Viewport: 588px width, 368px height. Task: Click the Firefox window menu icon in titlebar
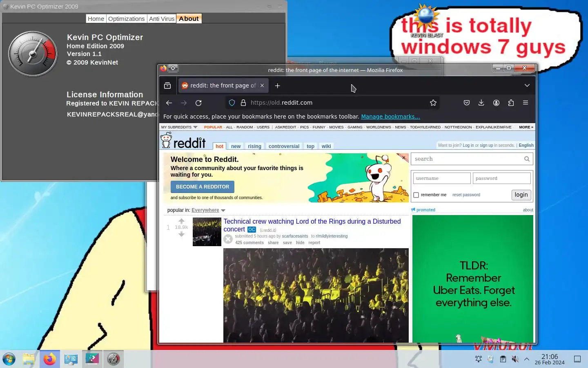click(x=163, y=68)
